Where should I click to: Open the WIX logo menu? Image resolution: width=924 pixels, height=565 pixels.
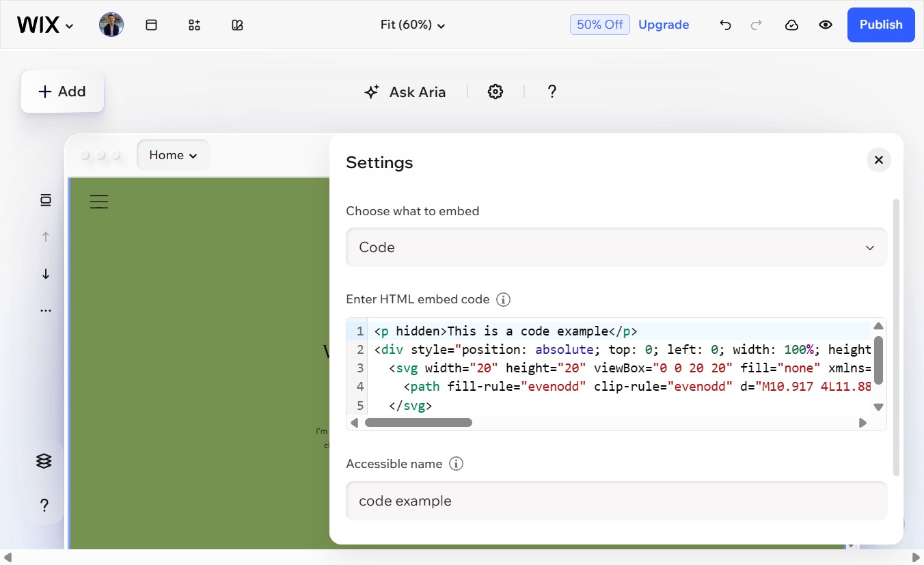[45, 25]
